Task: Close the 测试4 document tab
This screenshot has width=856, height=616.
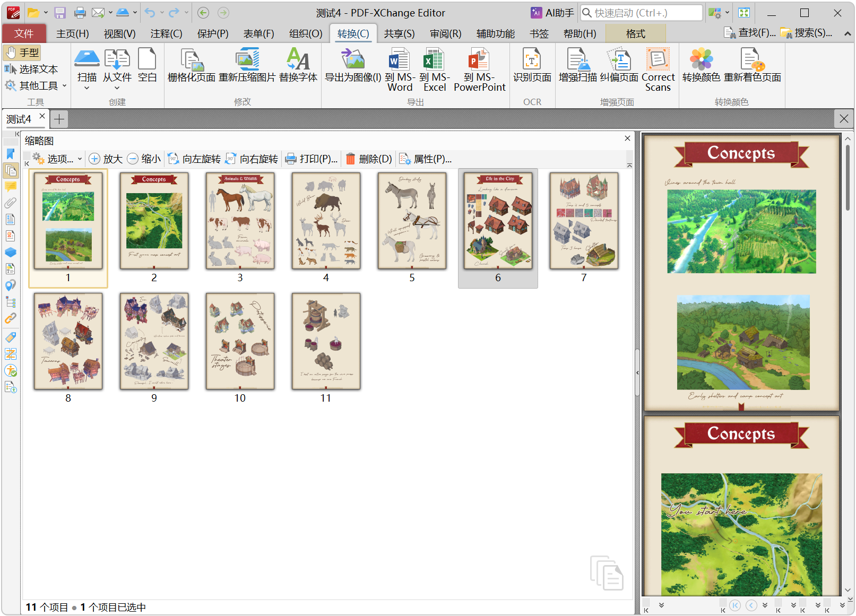Action: click(x=42, y=116)
